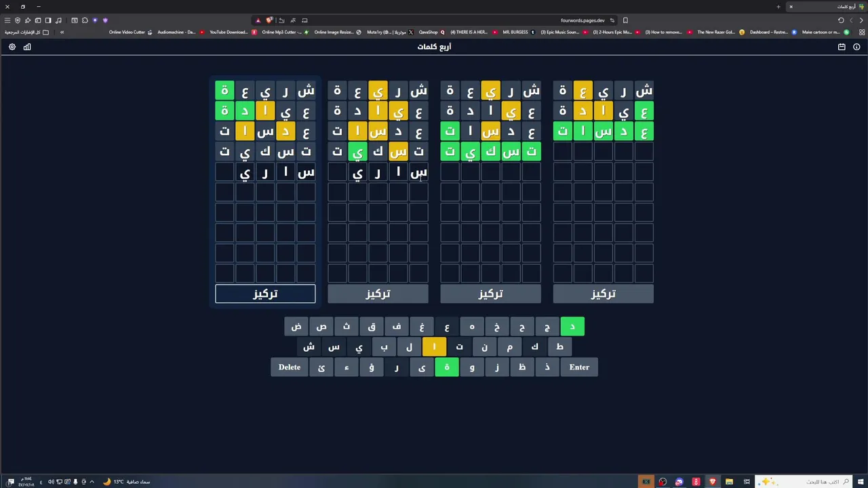
Task: Open a new browser tab with plus icon
Action: tap(778, 7)
